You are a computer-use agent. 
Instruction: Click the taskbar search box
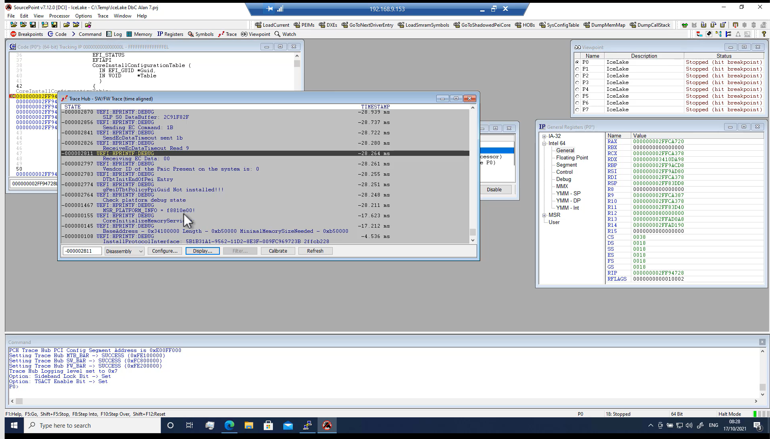[x=93, y=425]
